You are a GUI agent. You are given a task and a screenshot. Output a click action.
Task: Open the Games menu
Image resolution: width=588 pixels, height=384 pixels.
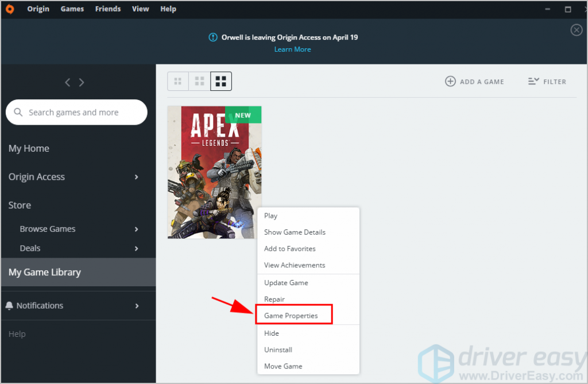pyautogui.click(x=72, y=9)
